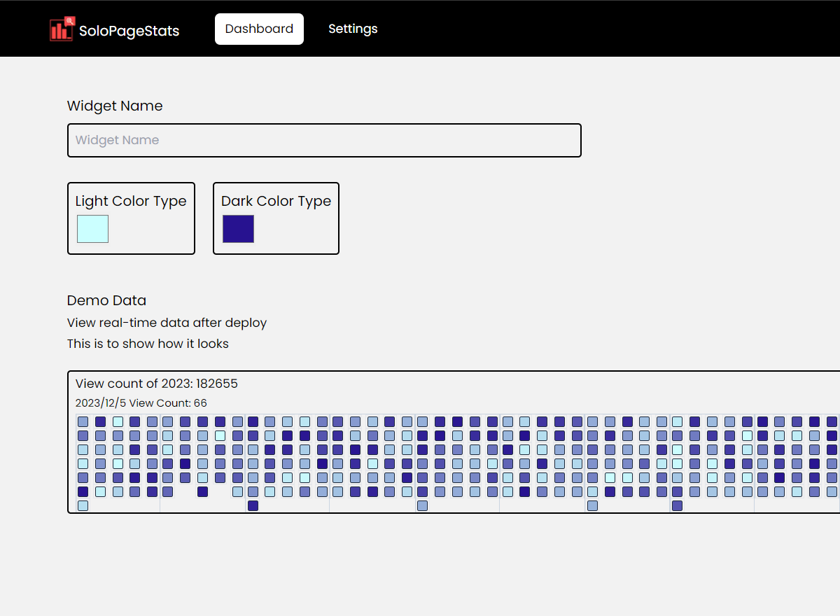The image size is (840, 616).
Task: Click the 'Demo Data' heading
Action: tap(106, 301)
